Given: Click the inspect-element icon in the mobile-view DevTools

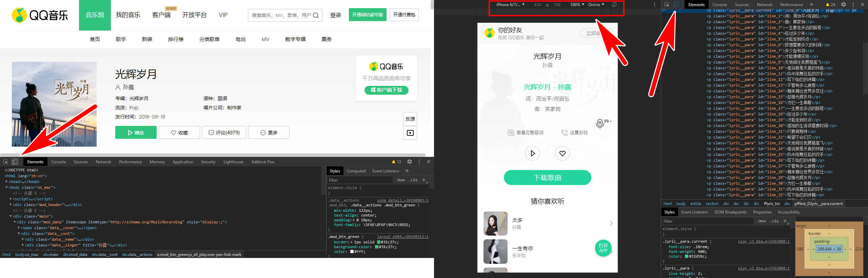Looking at the screenshot, I should [x=667, y=4].
